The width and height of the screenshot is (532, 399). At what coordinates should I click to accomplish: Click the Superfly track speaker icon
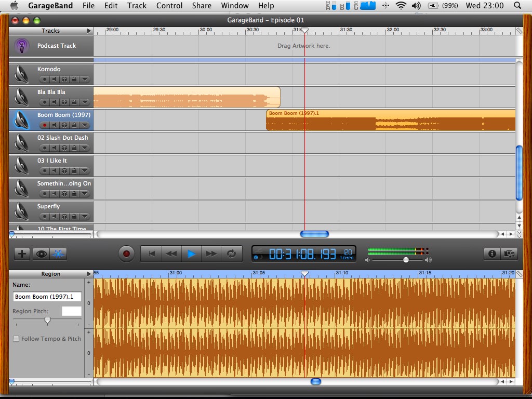[21, 211]
